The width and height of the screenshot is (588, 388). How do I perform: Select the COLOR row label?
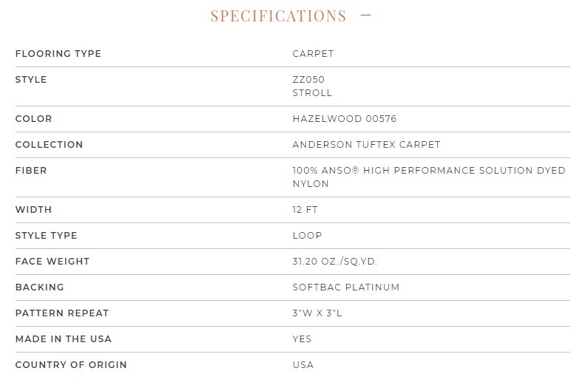[x=34, y=118]
